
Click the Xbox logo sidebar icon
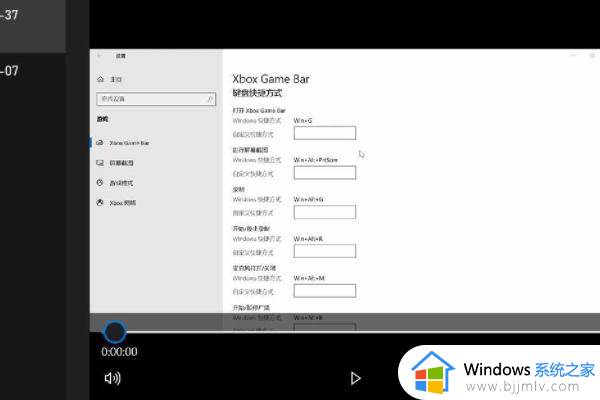[100, 202]
